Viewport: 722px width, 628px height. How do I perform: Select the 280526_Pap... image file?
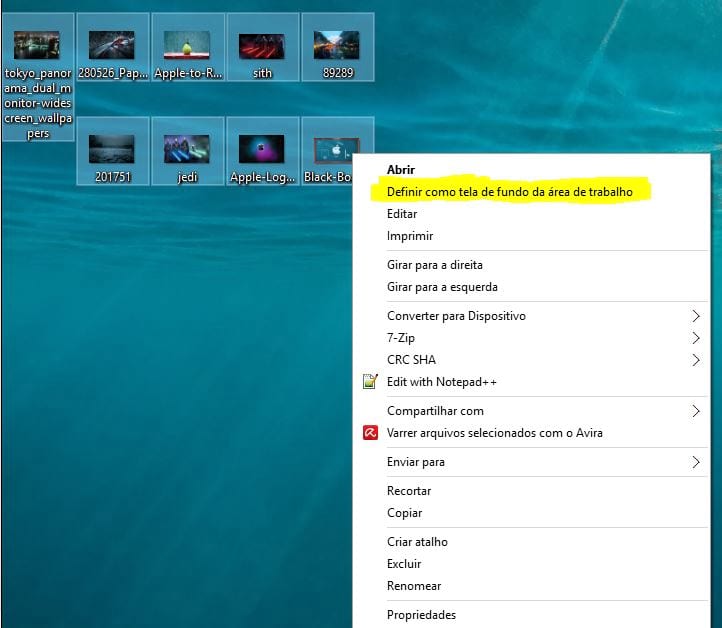pos(111,45)
